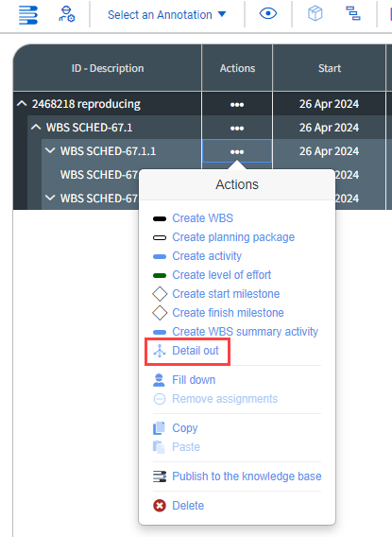The image size is (392, 537).
Task: Toggle the eye visibility icon
Action: click(268, 13)
